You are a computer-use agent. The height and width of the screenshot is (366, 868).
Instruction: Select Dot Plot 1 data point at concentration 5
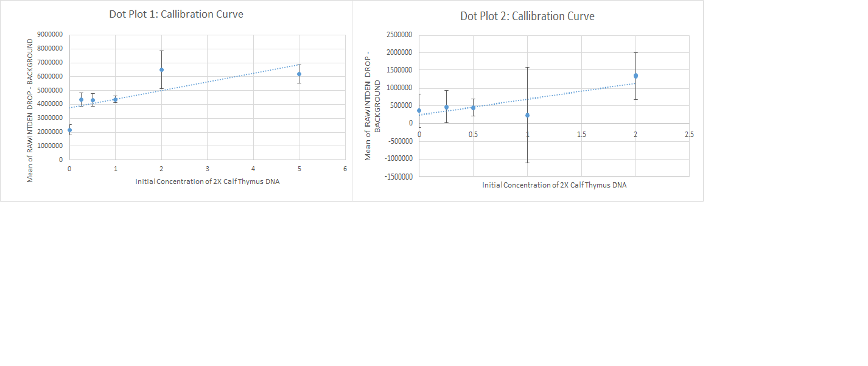[x=299, y=74]
